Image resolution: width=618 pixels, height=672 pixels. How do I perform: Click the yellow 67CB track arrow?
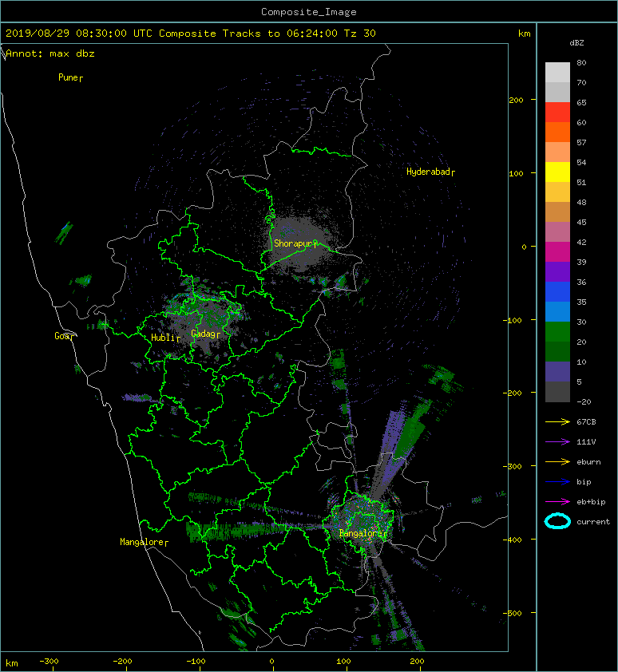557,421
